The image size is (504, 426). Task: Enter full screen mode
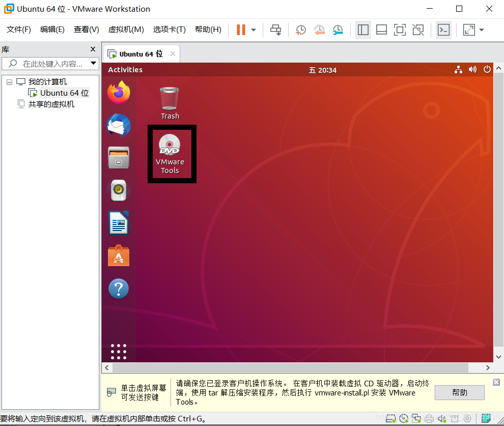click(400, 30)
